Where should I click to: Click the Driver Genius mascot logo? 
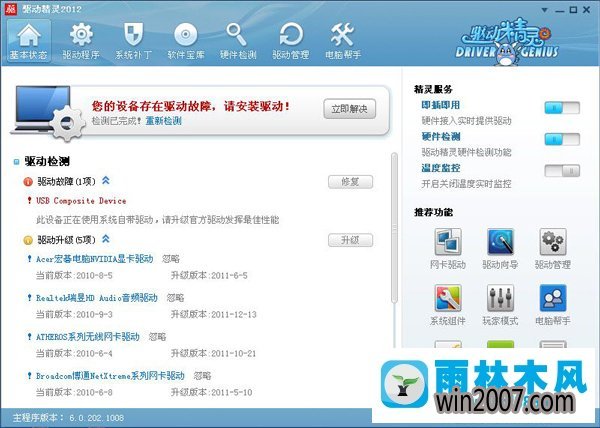pyautogui.click(x=507, y=42)
